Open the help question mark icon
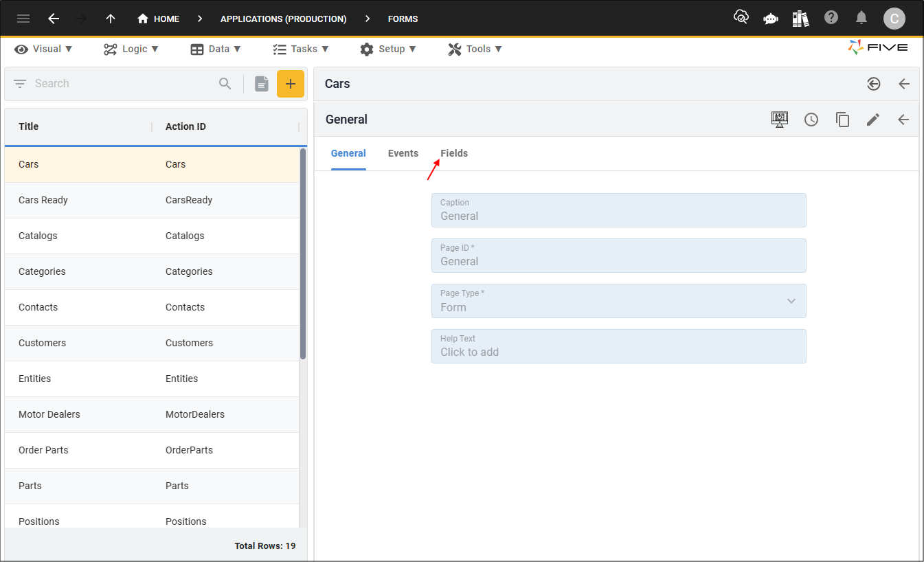The image size is (924, 562). point(831,18)
